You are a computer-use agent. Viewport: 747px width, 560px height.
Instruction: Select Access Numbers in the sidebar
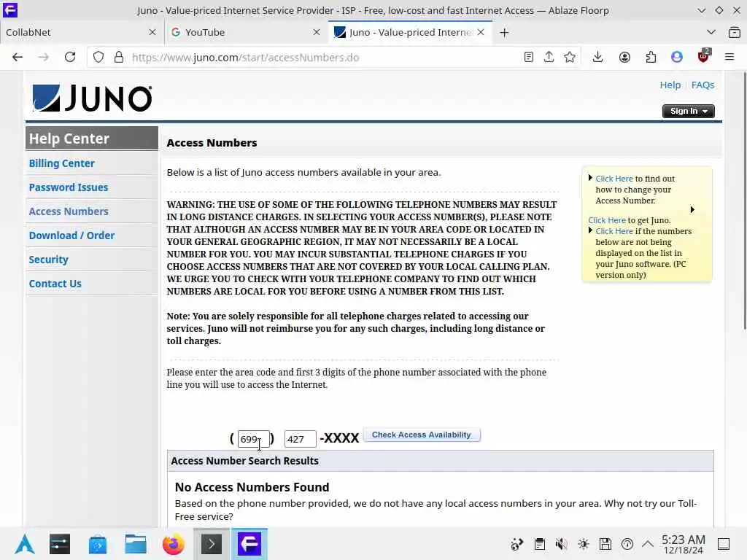tap(69, 211)
